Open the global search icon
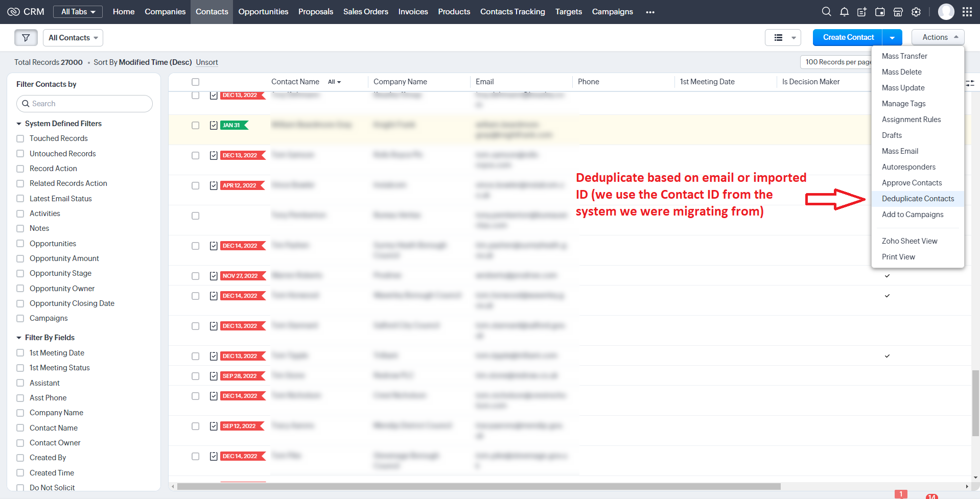980x499 pixels. pyautogui.click(x=826, y=12)
